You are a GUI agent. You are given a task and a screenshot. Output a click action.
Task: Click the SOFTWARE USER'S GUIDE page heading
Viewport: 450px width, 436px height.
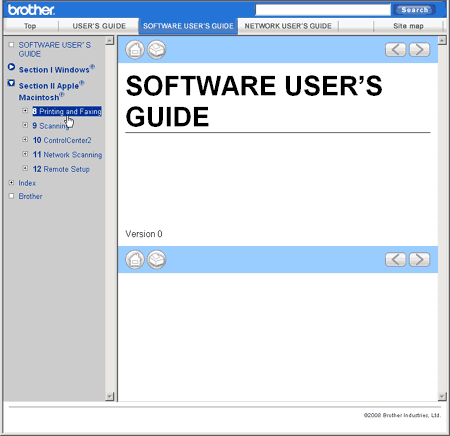[254, 101]
